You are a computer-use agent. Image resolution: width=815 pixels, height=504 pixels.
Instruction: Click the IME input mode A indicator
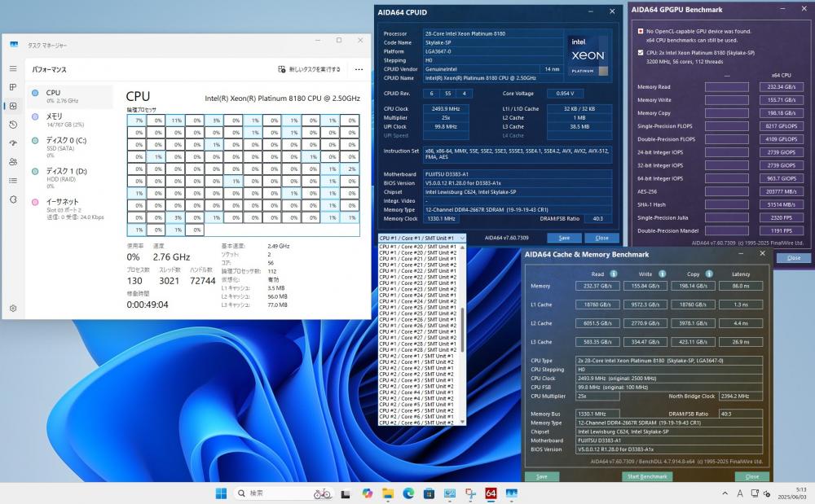740,493
